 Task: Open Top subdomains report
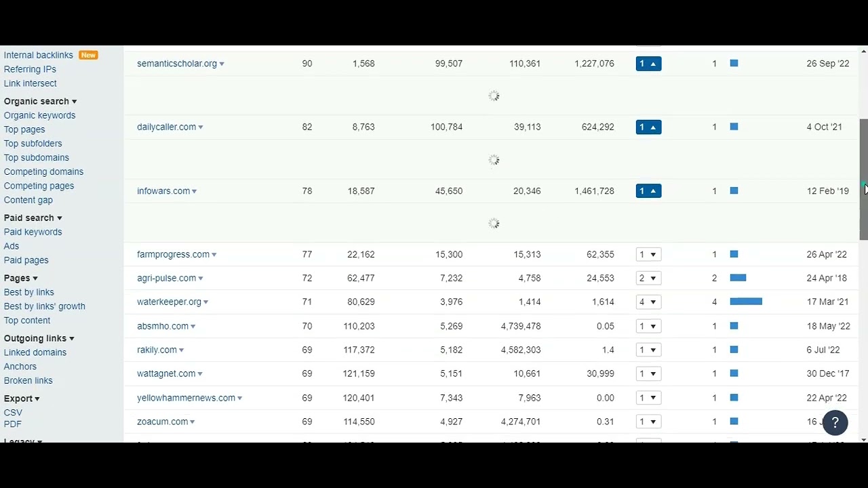[x=37, y=158]
